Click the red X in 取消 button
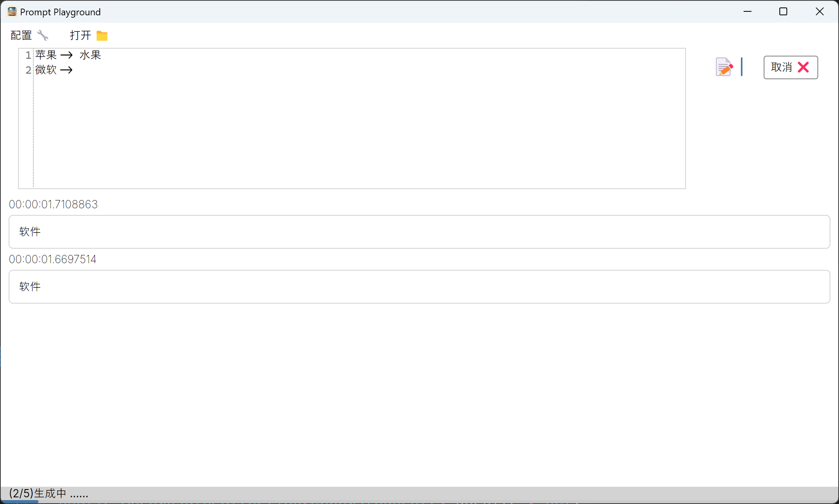 click(803, 67)
